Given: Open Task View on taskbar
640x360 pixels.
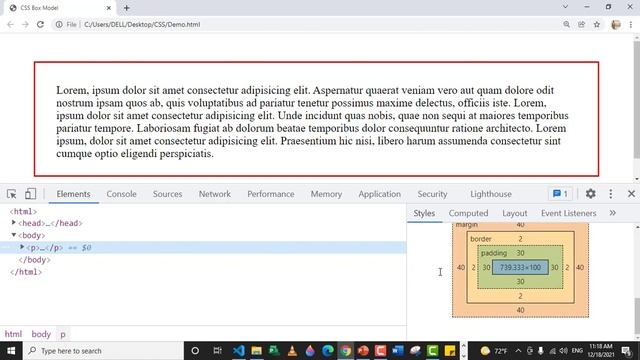Looking at the screenshot, I should pyautogui.click(x=217, y=351).
